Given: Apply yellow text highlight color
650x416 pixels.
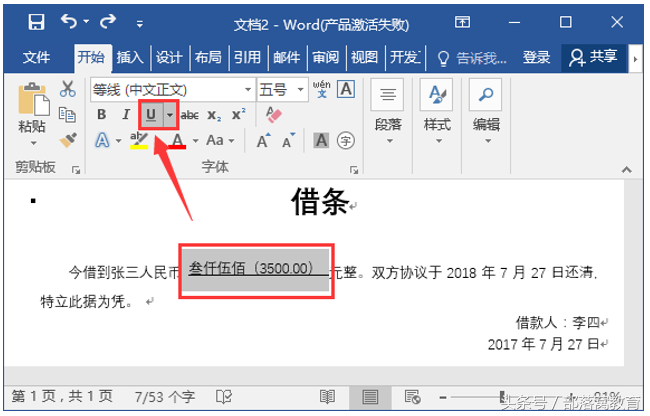Looking at the screenshot, I should [139, 140].
